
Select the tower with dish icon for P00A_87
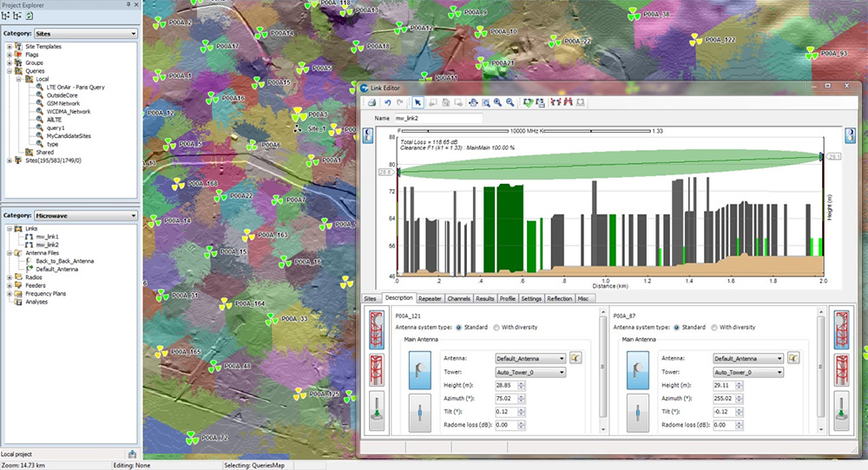842,330
